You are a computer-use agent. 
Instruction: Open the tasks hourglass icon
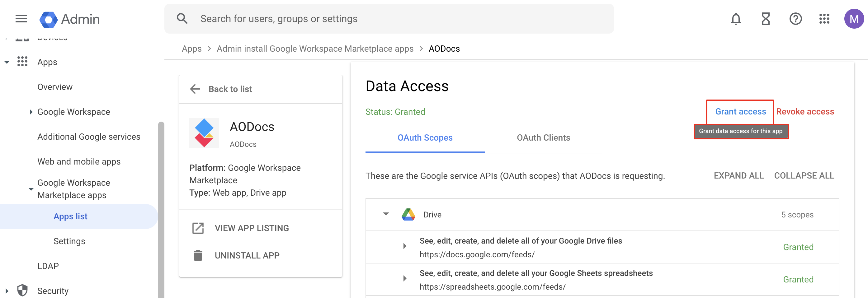pos(766,19)
